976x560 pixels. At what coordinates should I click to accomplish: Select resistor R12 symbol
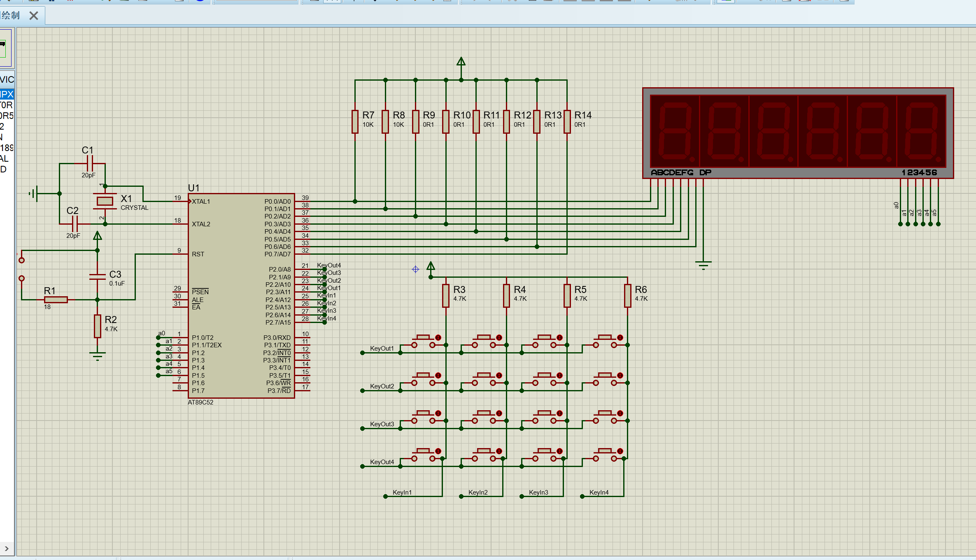point(507,122)
